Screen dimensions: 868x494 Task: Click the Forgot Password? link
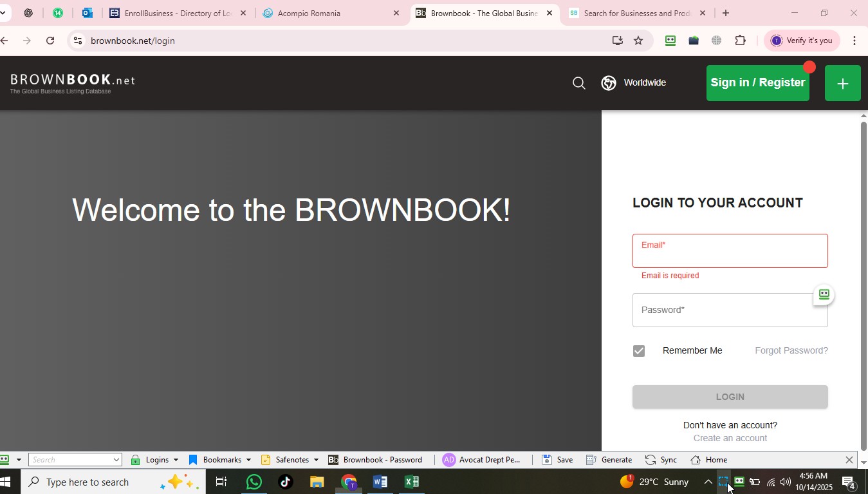click(791, 351)
